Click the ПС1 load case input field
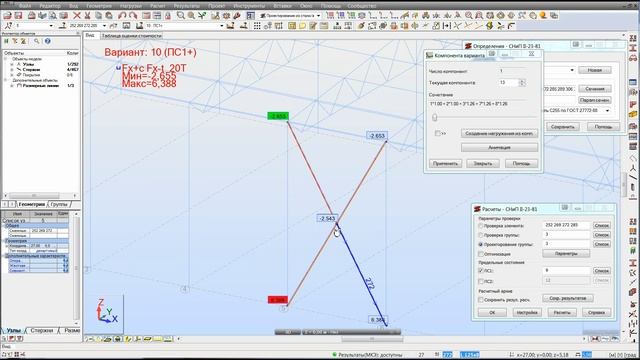 click(x=567, y=271)
